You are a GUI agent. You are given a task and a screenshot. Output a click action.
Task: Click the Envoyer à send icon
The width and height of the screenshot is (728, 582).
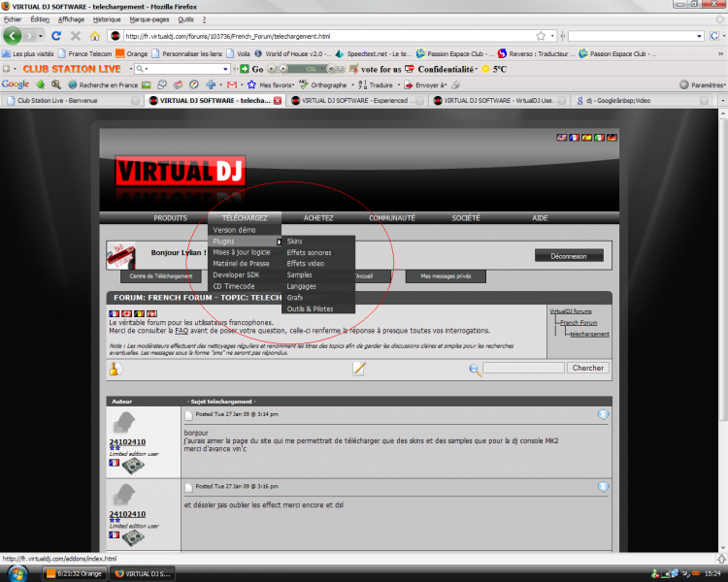(x=409, y=85)
